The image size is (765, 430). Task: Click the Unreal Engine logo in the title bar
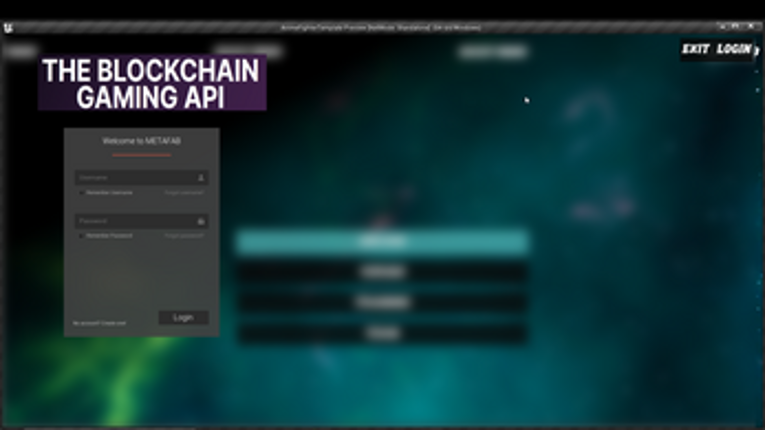(x=8, y=28)
